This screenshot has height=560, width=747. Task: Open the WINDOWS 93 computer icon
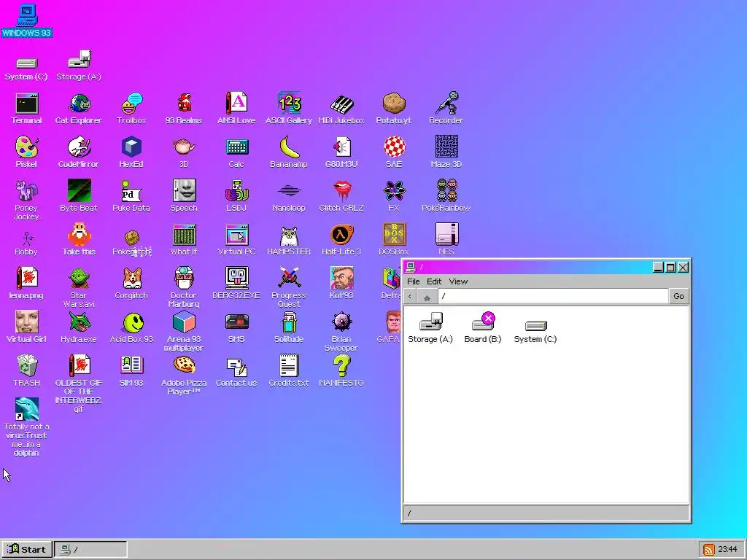27,21
